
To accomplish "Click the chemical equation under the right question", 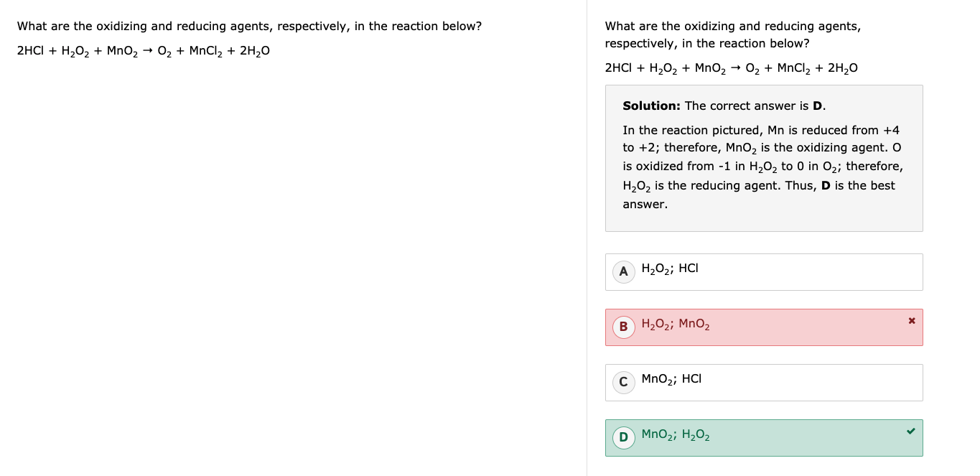I will point(731,67).
